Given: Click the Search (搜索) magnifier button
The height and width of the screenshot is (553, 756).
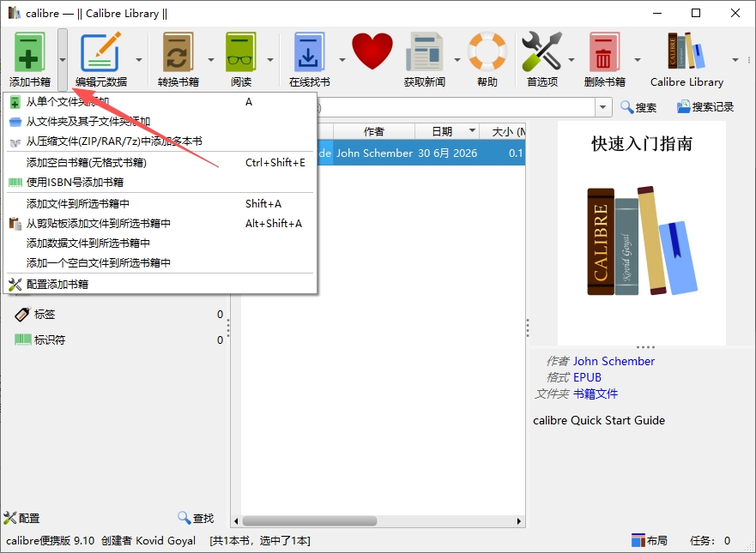Looking at the screenshot, I should 638,107.
